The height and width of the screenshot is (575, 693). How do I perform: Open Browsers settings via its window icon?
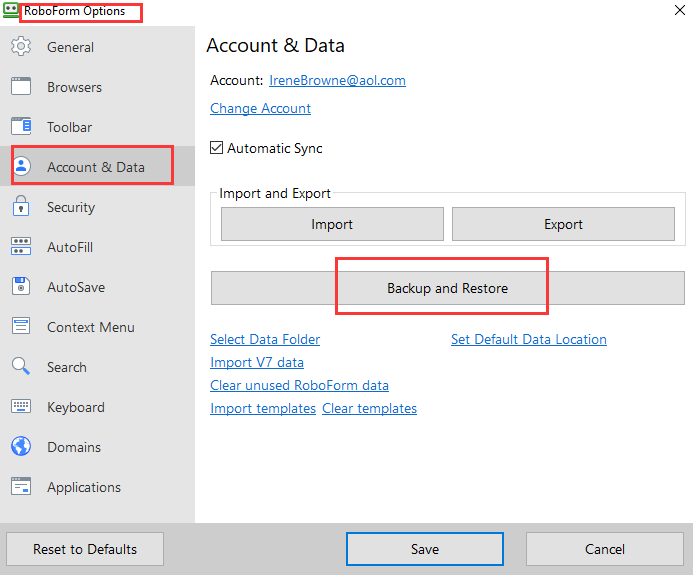(x=21, y=87)
